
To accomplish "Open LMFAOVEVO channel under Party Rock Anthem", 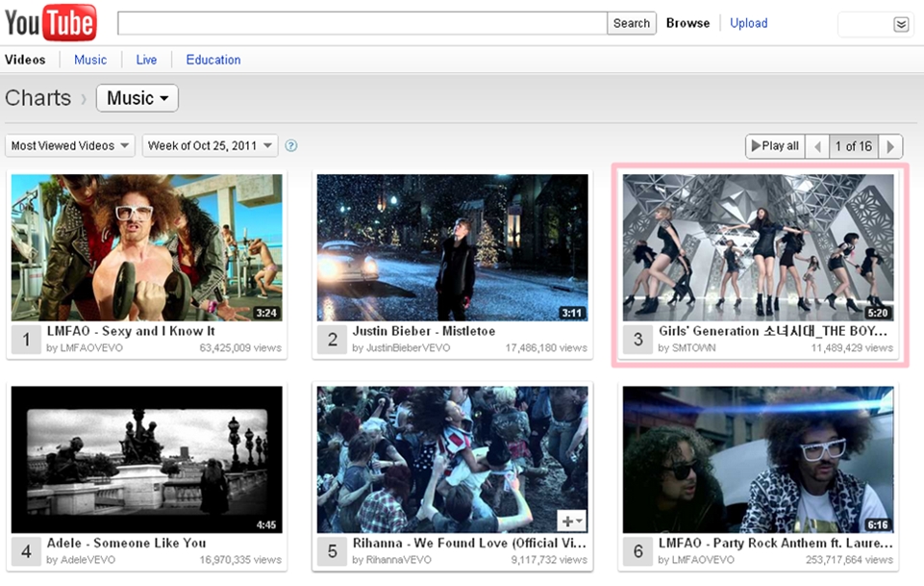I will [x=703, y=559].
